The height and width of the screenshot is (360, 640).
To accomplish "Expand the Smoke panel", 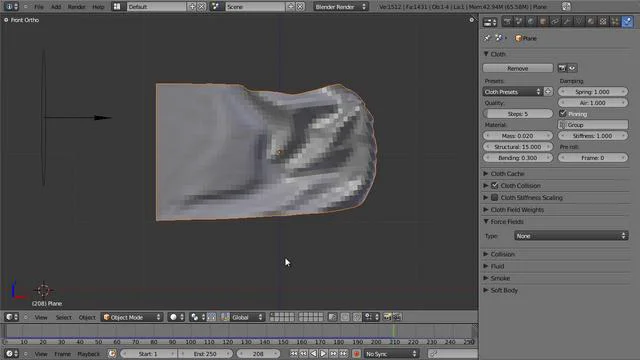I will tap(486, 278).
